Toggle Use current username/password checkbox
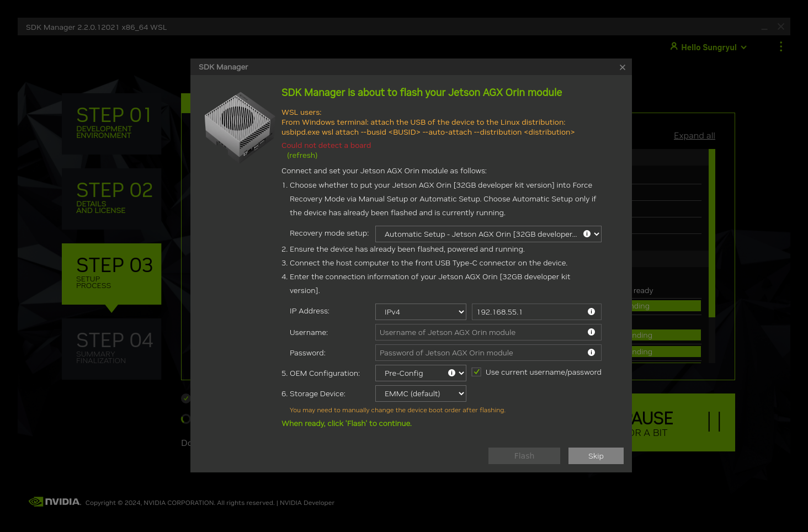Image resolution: width=808 pixels, height=532 pixels. [476, 373]
